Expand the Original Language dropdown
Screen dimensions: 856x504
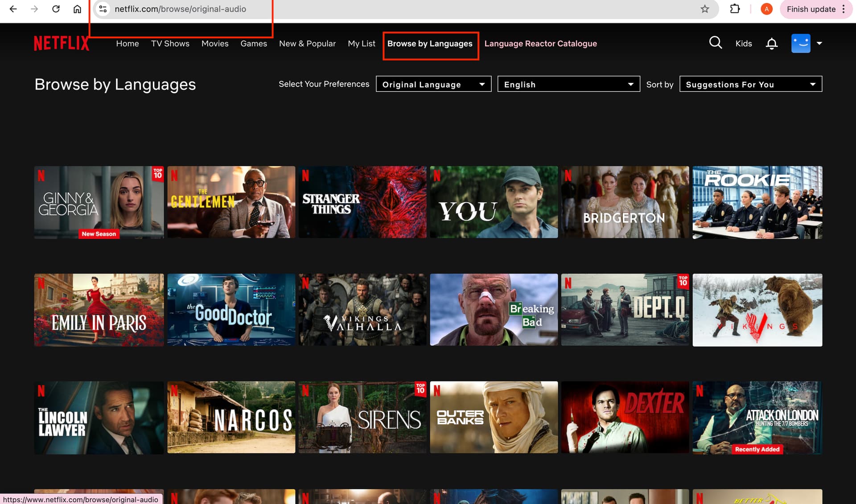[x=433, y=84]
